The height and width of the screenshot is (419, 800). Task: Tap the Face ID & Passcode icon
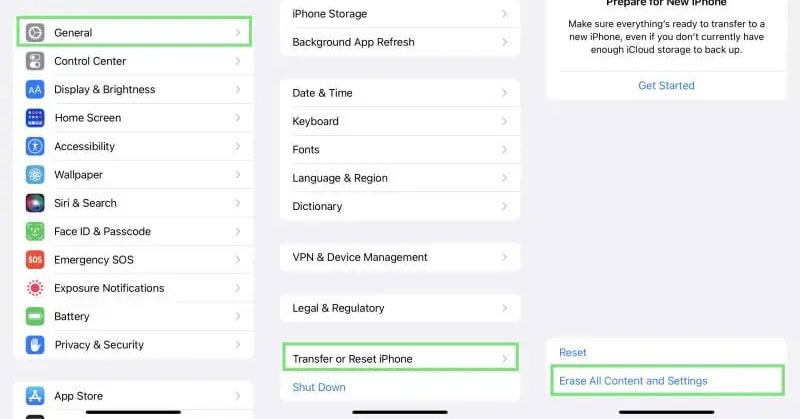[36, 231]
